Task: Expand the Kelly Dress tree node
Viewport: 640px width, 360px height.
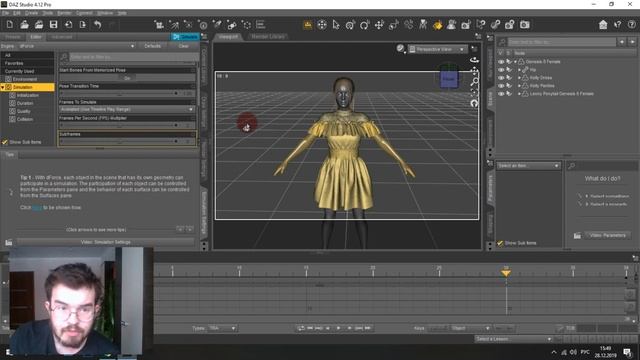Action: [x=519, y=78]
